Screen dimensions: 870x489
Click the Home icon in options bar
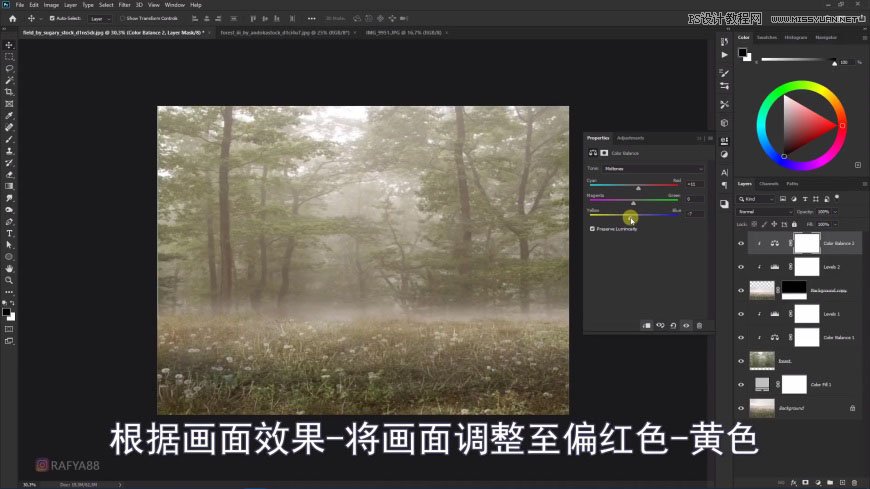pos(12,18)
